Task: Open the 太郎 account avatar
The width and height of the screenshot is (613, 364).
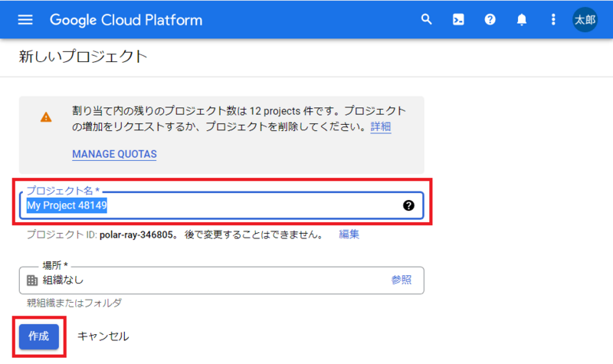Action: (585, 19)
